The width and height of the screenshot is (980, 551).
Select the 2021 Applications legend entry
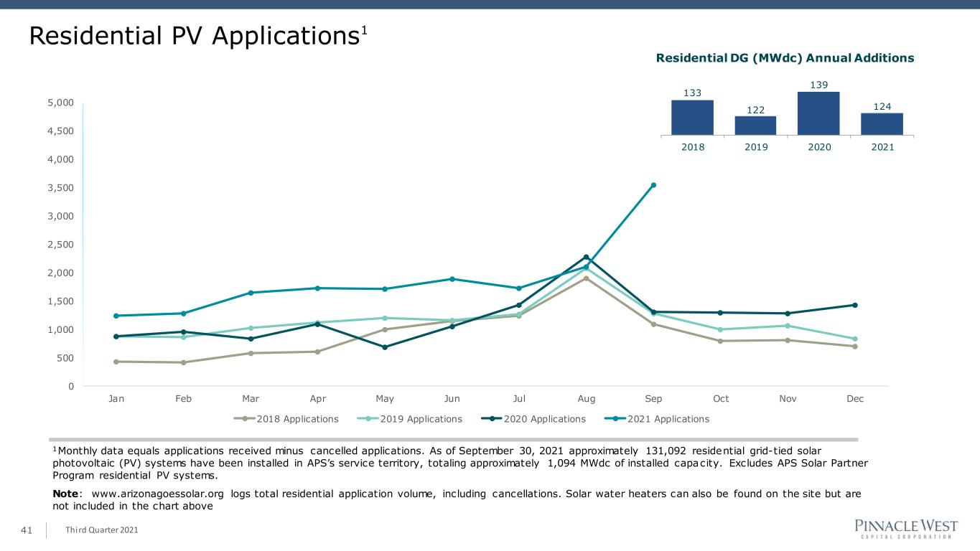click(660, 419)
